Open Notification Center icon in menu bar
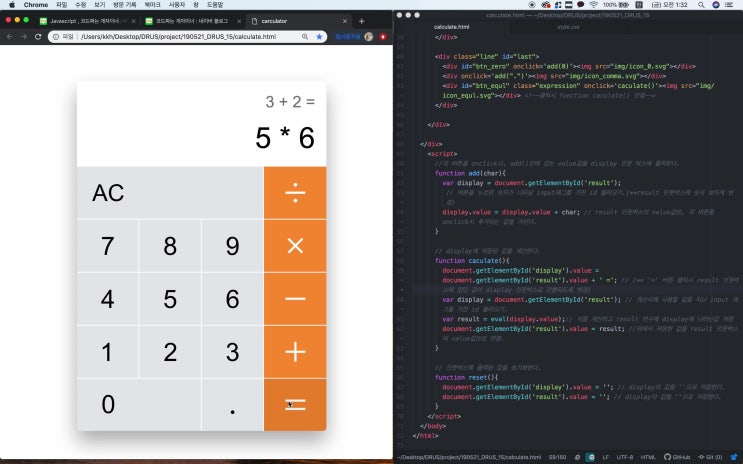This screenshot has height=464, width=743. [x=729, y=5]
